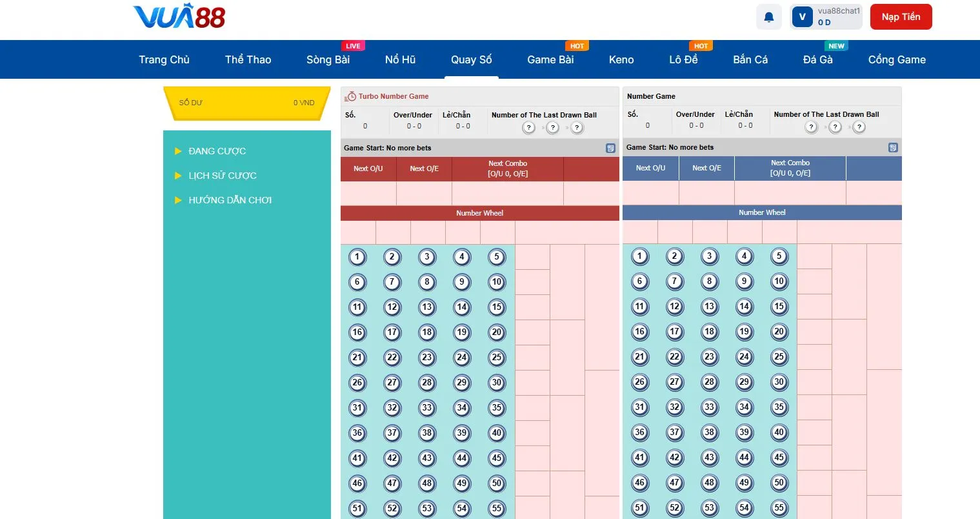The width and height of the screenshot is (980, 519).
Task: Pick ball 41 in Number Game panel
Action: [640, 458]
